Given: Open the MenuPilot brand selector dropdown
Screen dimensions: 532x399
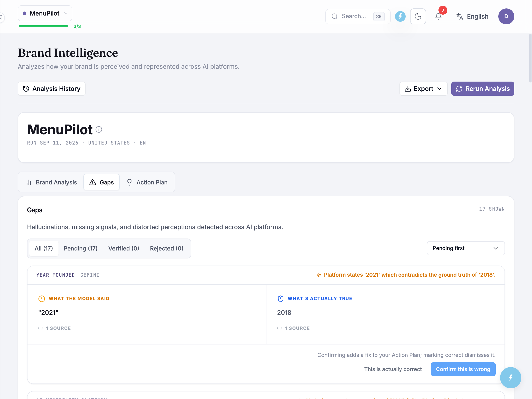Looking at the screenshot, I should pos(45,13).
